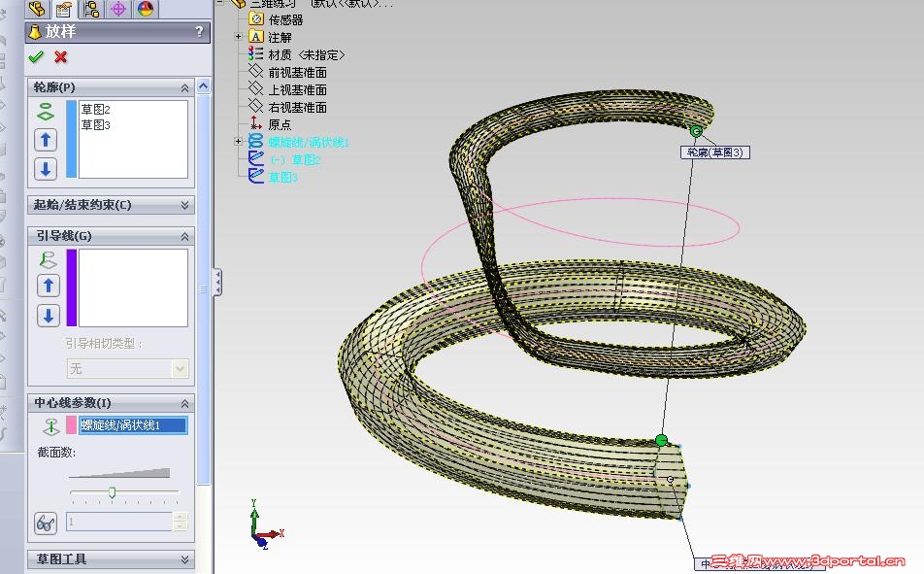Click the centerline icon in 中心线参数
924x574 pixels.
tap(51, 425)
